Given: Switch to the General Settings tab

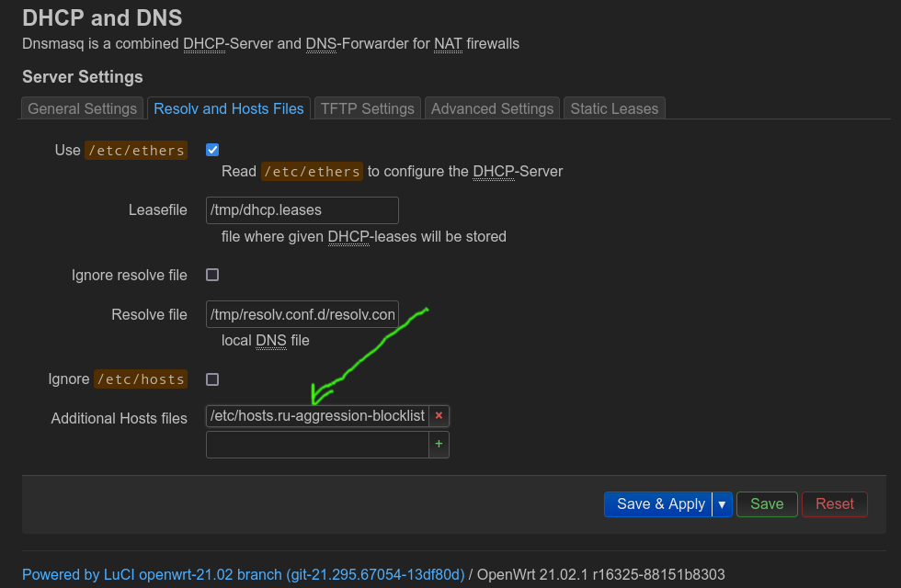Looking at the screenshot, I should tap(82, 107).
